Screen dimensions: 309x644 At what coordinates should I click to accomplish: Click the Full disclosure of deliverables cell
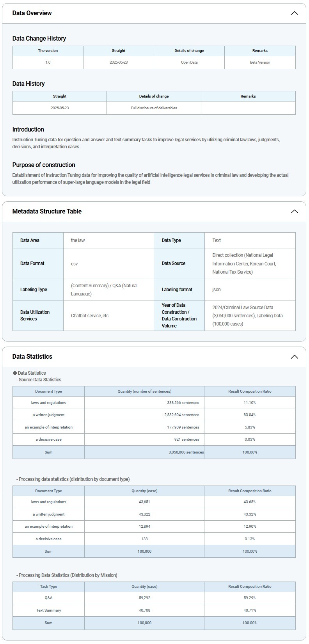click(154, 108)
